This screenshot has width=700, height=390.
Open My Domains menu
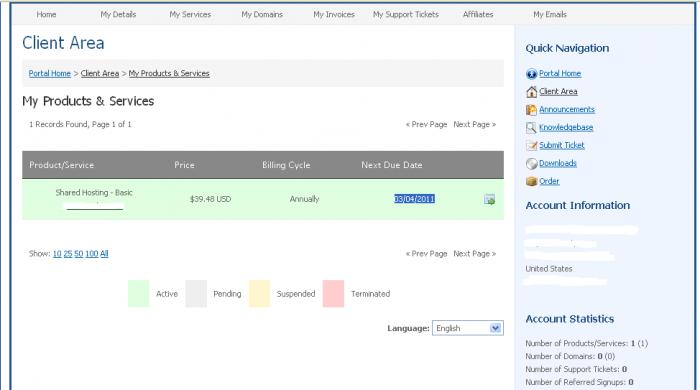(262, 14)
